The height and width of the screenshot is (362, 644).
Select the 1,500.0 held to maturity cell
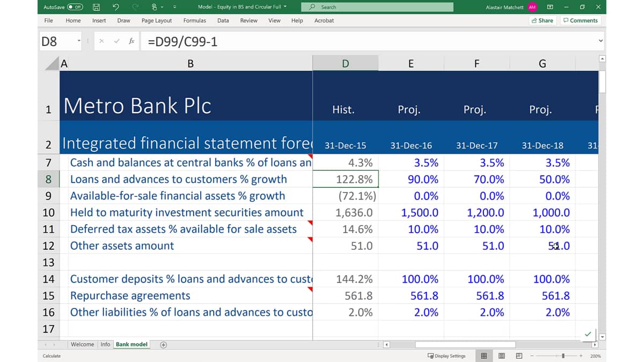(411, 212)
